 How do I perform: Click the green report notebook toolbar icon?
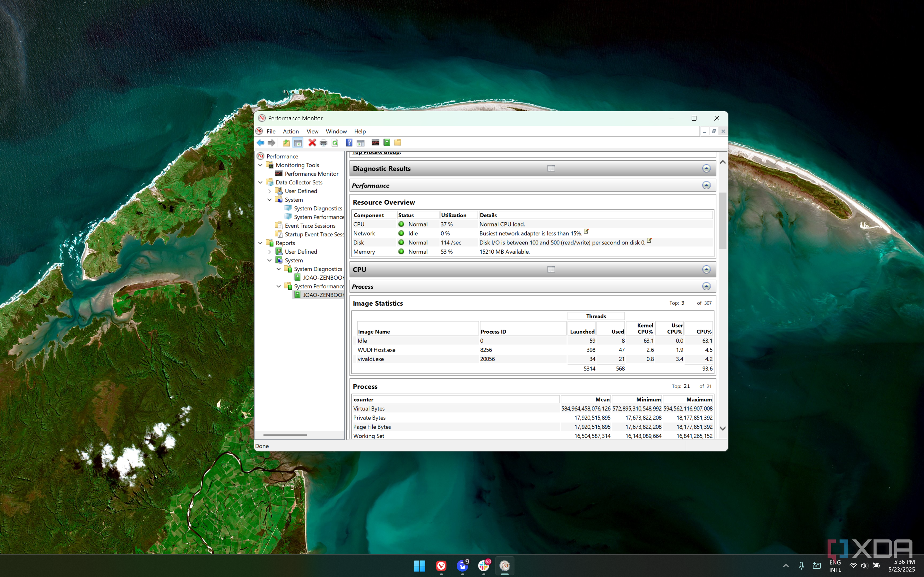click(386, 143)
